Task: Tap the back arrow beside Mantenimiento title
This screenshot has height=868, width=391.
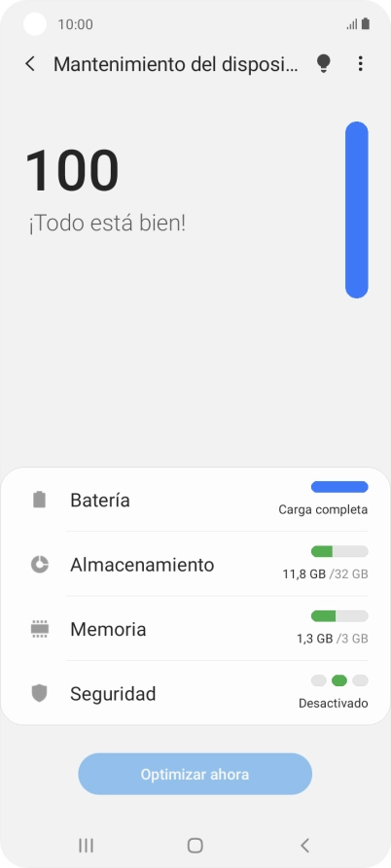Action: click(x=30, y=64)
